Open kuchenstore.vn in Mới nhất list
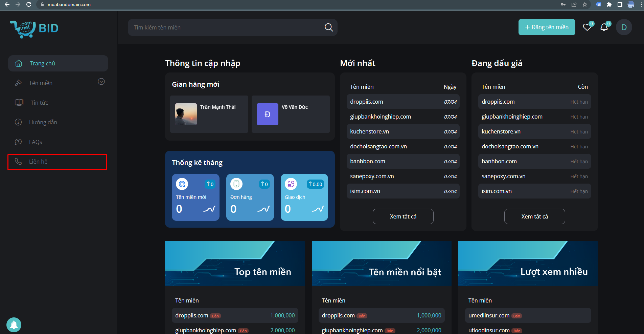Image resolution: width=644 pixels, height=334 pixels. (369, 131)
